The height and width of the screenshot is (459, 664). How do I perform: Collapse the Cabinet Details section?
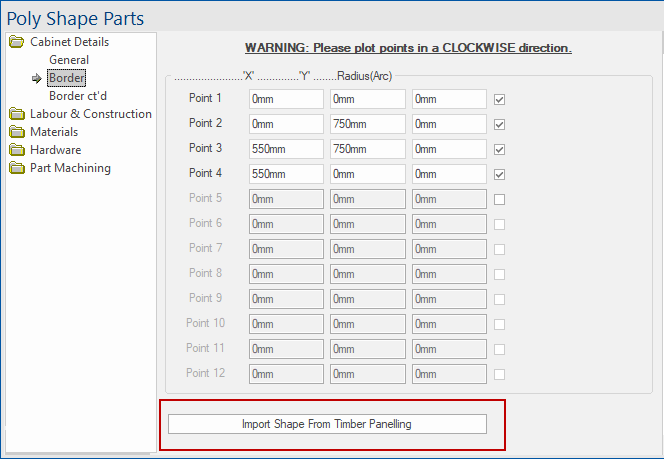pyautogui.click(x=69, y=42)
